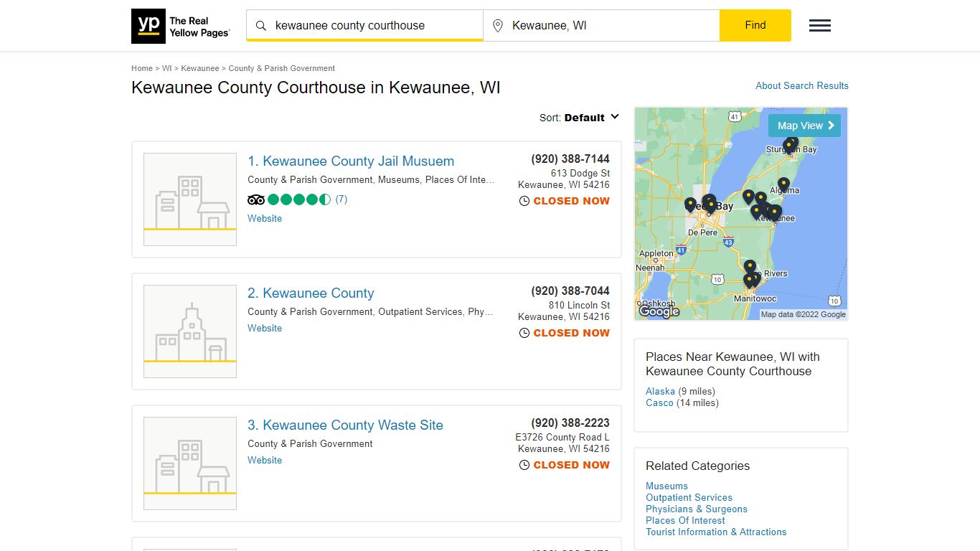Open the hamburger menu
980x551 pixels.
[820, 26]
